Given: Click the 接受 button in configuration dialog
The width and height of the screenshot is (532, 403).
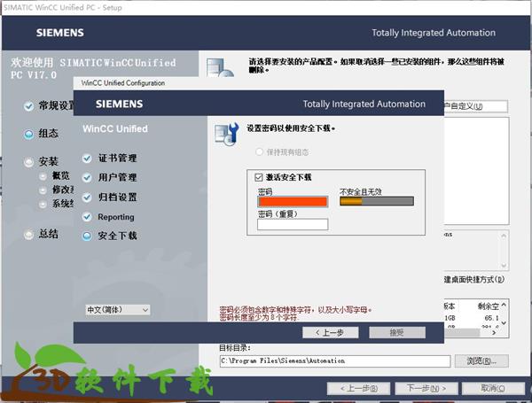Looking at the screenshot, I should pyautogui.click(x=397, y=332).
